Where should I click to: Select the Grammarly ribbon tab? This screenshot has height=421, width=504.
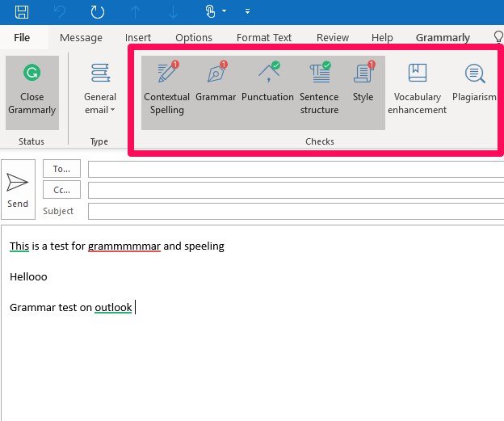point(443,38)
